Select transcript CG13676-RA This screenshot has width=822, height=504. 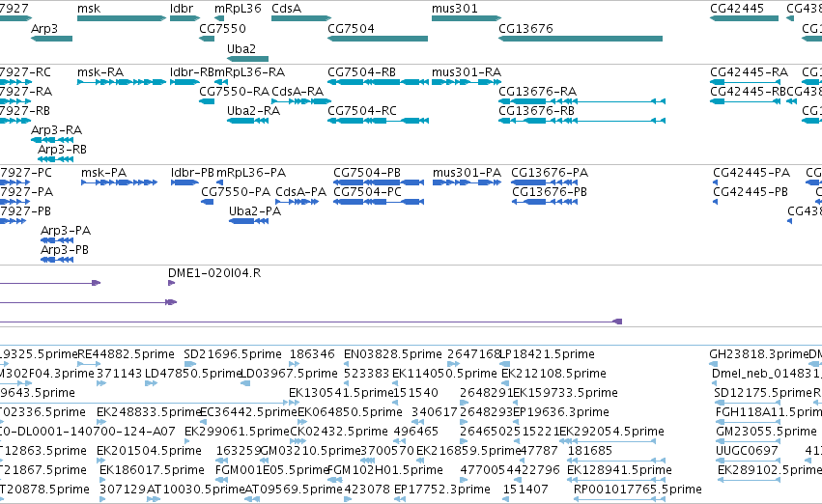581,101
